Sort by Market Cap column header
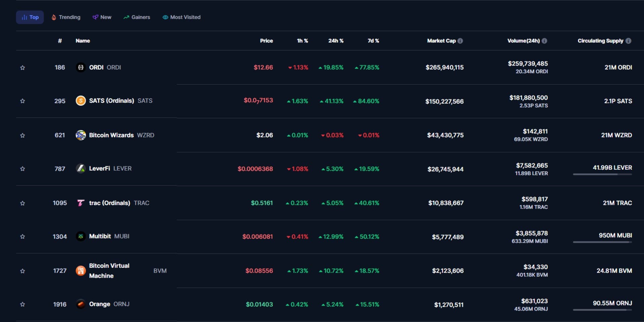The height and width of the screenshot is (322, 644). click(441, 41)
